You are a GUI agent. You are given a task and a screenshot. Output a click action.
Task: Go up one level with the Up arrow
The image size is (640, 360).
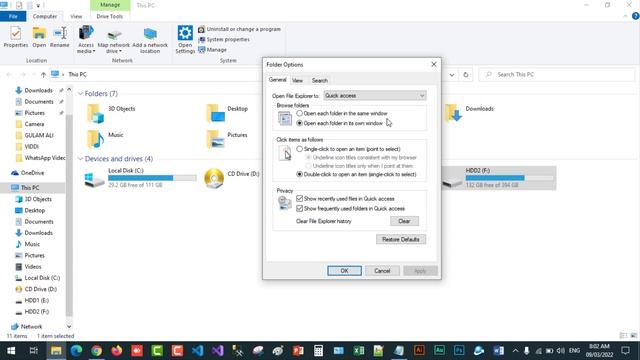(x=43, y=75)
